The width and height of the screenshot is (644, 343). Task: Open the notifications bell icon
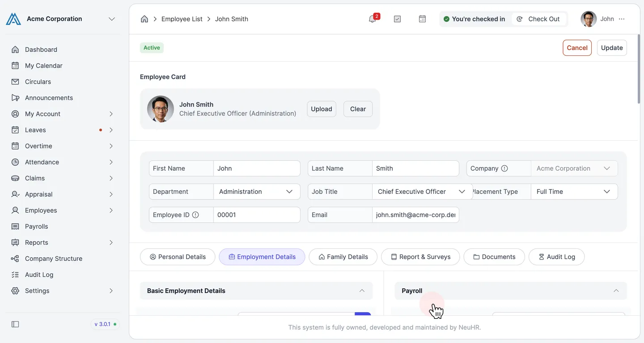[372, 19]
